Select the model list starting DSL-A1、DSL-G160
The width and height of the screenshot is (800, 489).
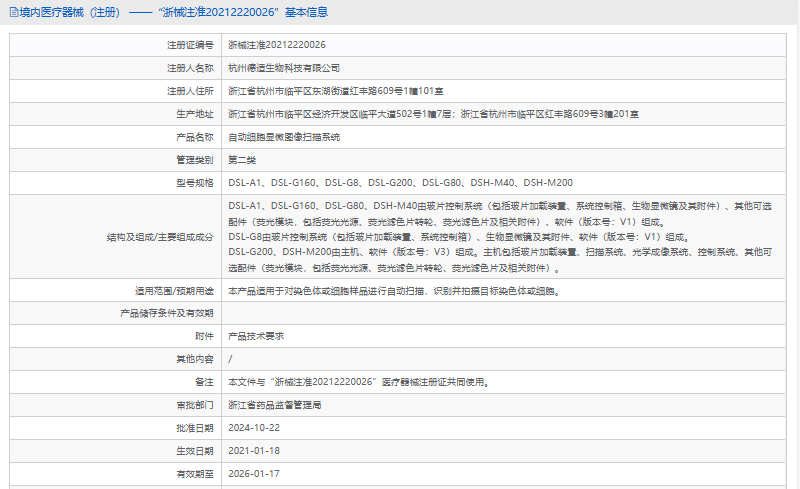click(x=401, y=183)
